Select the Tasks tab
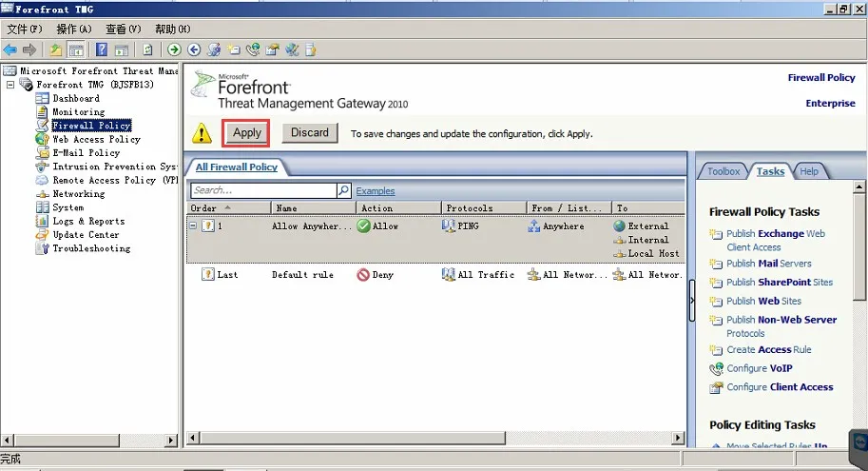This screenshot has width=868, height=471. (x=771, y=172)
